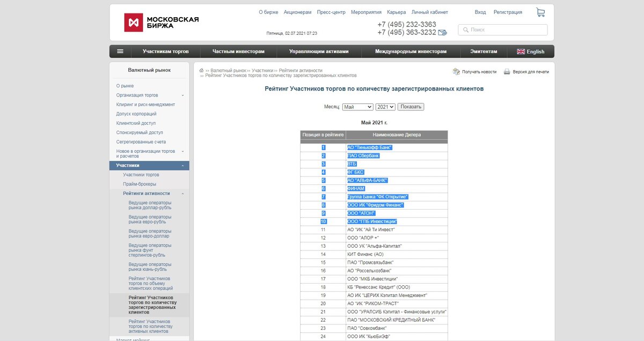This screenshot has height=341, width=644.
Task: Open the Карьера link
Action: [x=397, y=12]
